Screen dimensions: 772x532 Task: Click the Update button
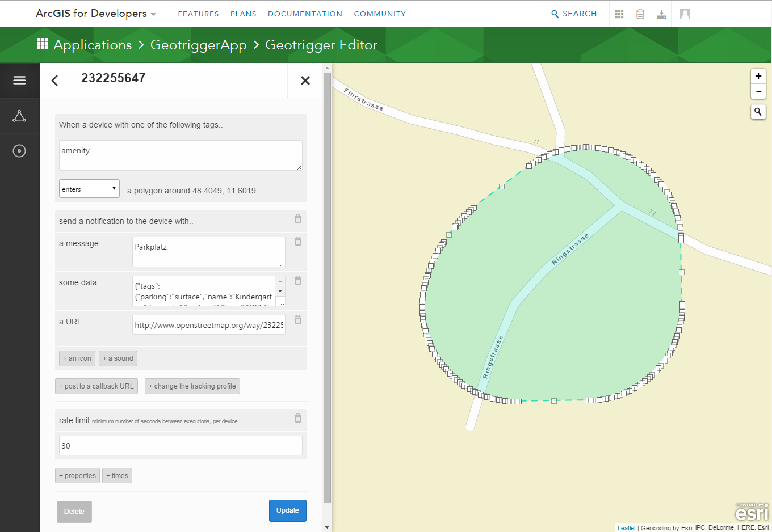coord(288,510)
